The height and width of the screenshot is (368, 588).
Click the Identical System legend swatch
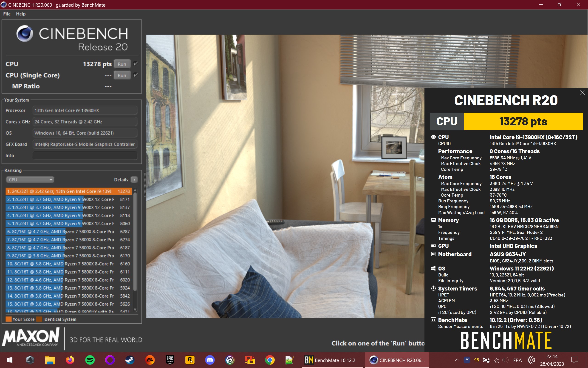39,319
